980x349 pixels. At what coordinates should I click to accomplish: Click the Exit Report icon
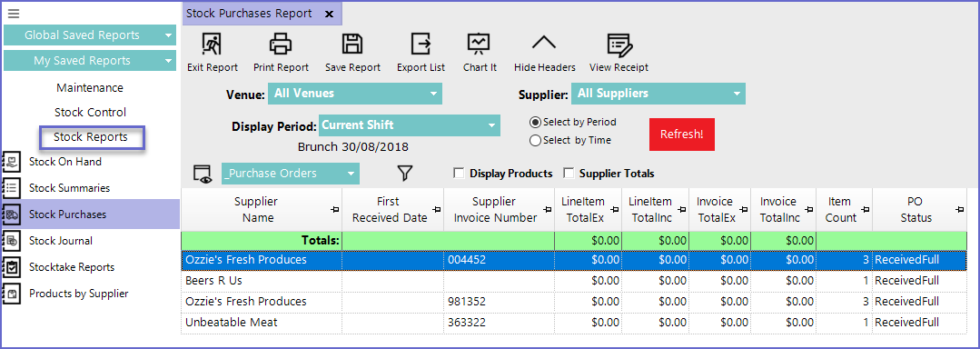tap(213, 44)
